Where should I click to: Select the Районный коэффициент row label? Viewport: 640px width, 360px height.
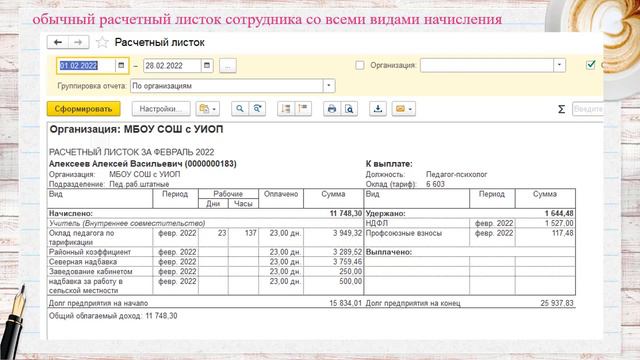pos(90,252)
